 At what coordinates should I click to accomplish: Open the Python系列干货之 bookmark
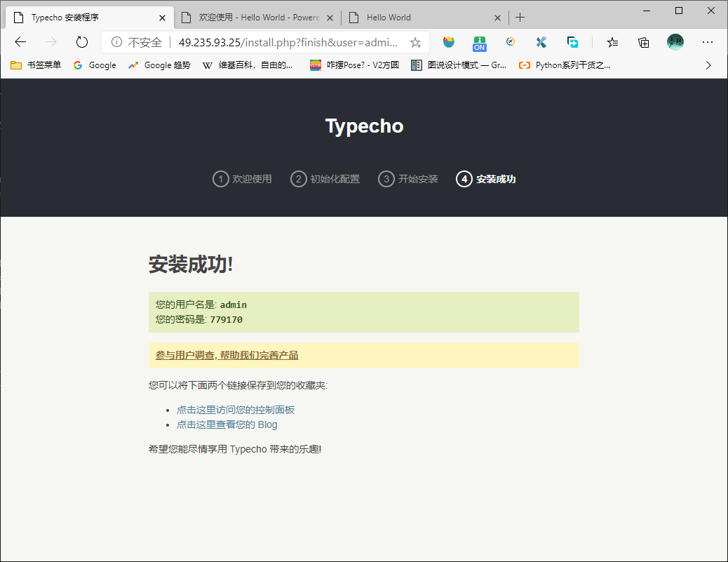click(x=565, y=65)
